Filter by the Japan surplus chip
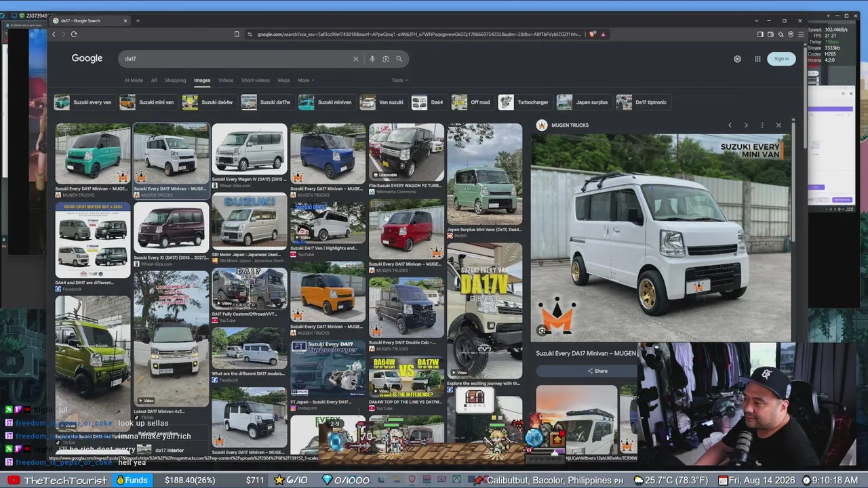The height and width of the screenshot is (488, 868). [x=583, y=102]
